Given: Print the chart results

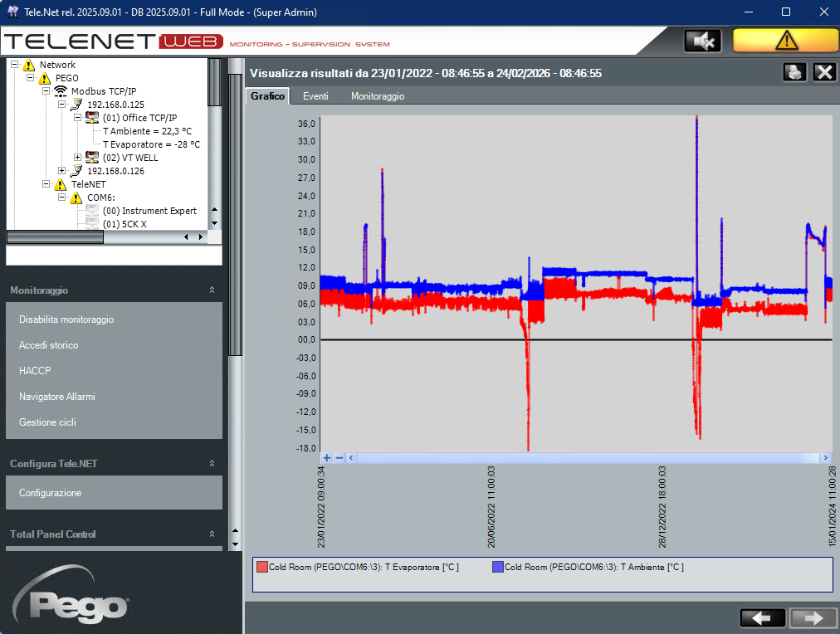Looking at the screenshot, I should click(794, 72).
